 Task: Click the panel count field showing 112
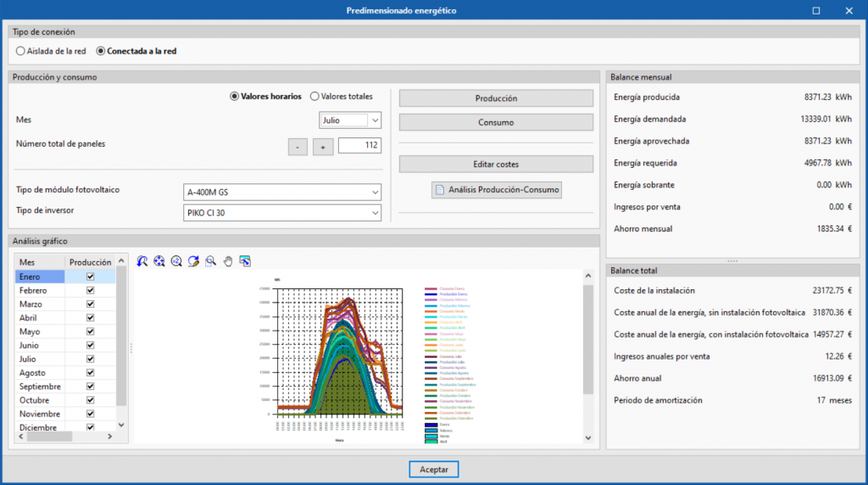click(359, 146)
